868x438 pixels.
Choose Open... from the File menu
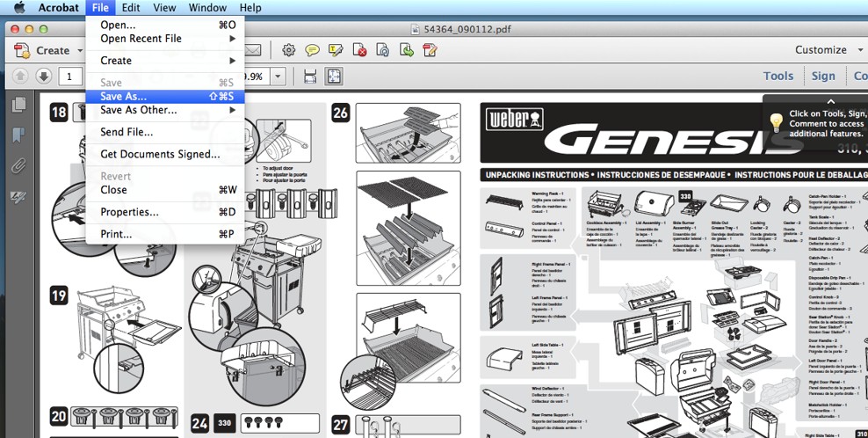[x=165, y=25]
